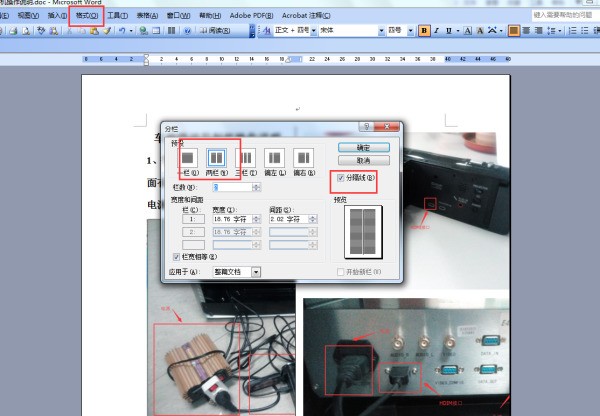Select the one-column (一栏) preset
This screenshot has height=416, width=600.
[x=186, y=158]
